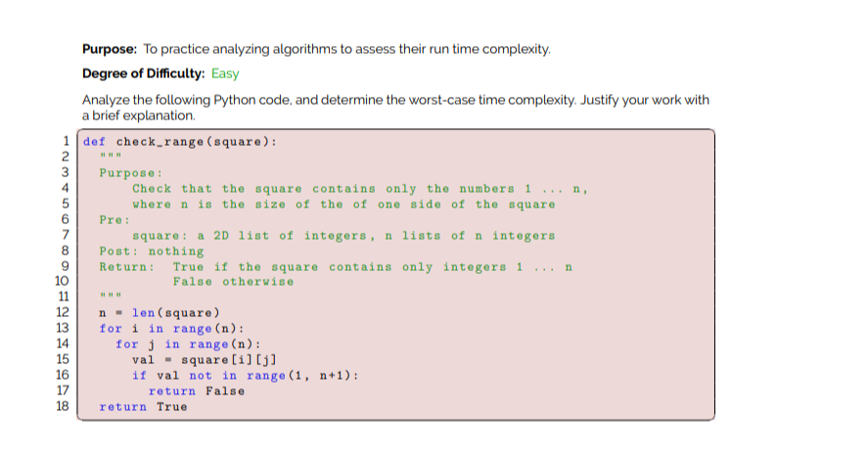This screenshot has width=868, height=452.
Task: Click 'return False' on line 17
Action: [197, 391]
